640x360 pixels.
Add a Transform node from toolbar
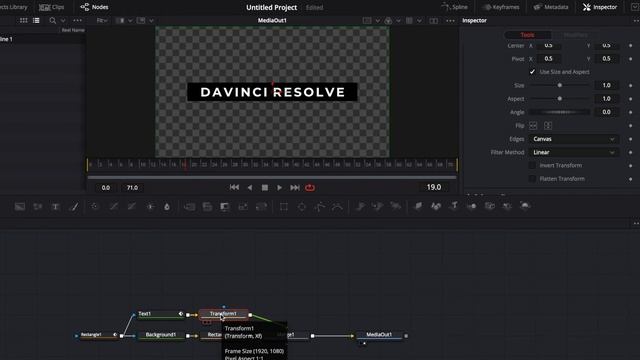(261, 207)
